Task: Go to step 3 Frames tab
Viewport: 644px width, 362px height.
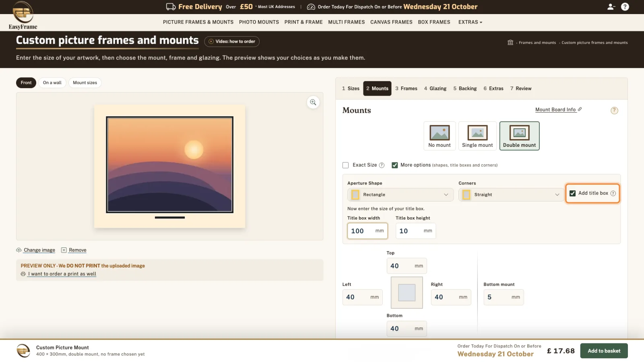Action: [x=406, y=88]
